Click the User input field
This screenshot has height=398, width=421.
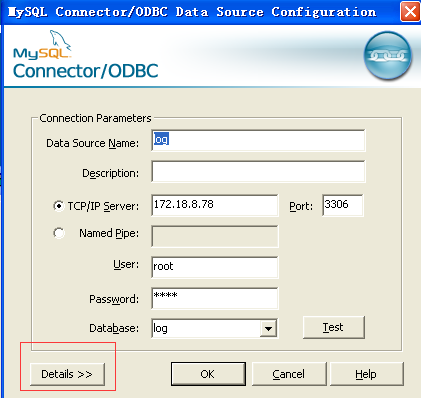pos(215,267)
